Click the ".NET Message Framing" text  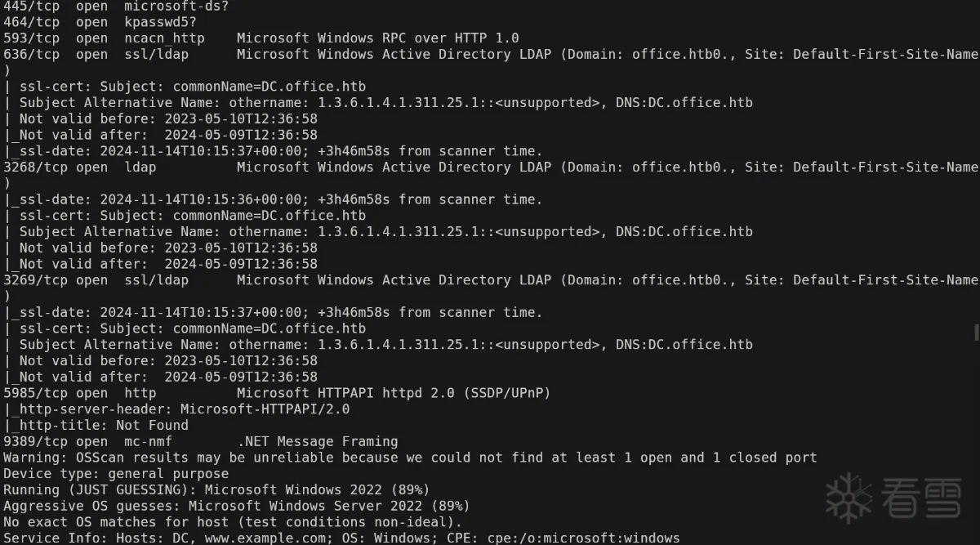point(317,441)
